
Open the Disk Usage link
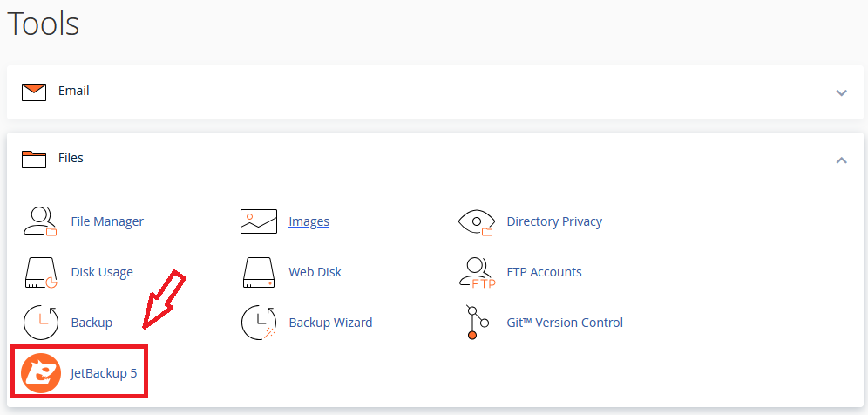[x=102, y=272]
